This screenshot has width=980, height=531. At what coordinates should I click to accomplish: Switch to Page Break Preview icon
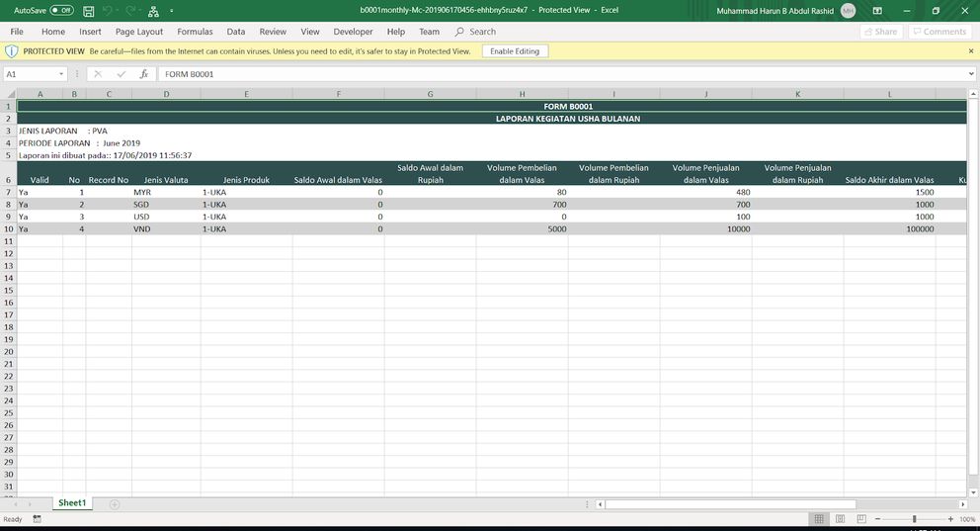point(861,519)
